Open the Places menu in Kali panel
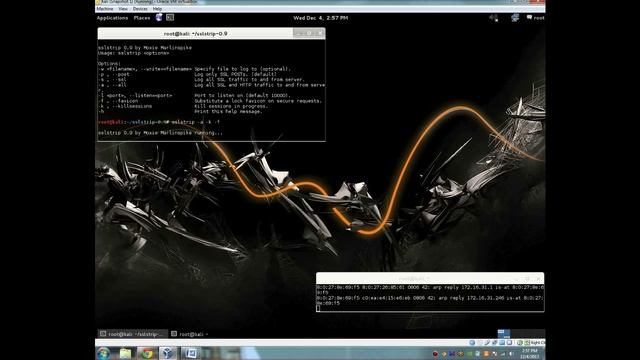This screenshot has height=360, width=640. point(142,18)
